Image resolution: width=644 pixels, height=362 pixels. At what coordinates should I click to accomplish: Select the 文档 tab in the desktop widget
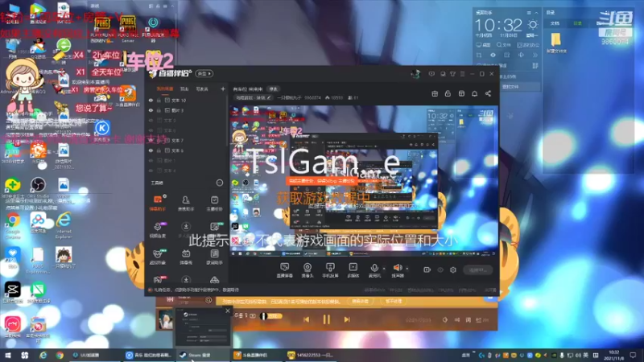pyautogui.click(x=555, y=23)
